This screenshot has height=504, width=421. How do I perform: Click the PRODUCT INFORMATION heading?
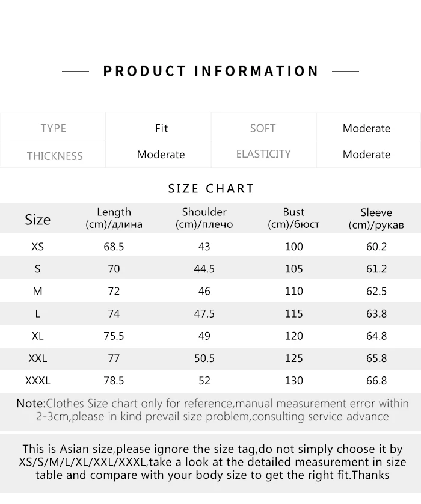click(211, 71)
